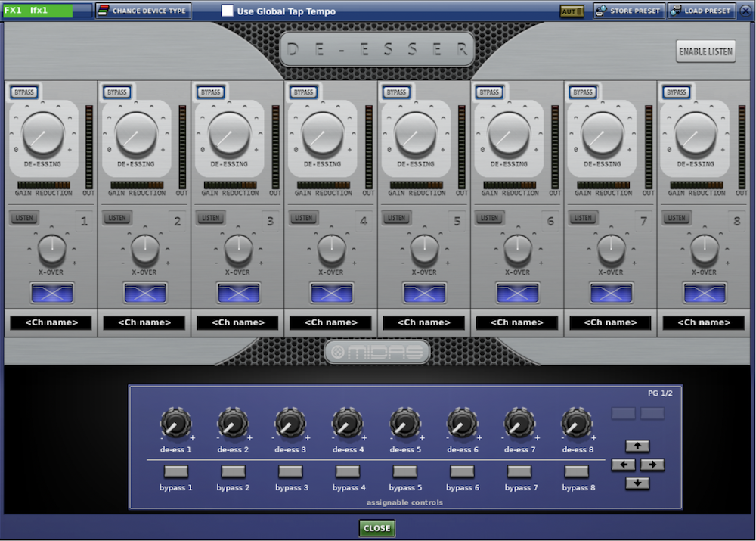Click the channel 6 name field
This screenshot has height=541, width=756.
tap(517, 322)
